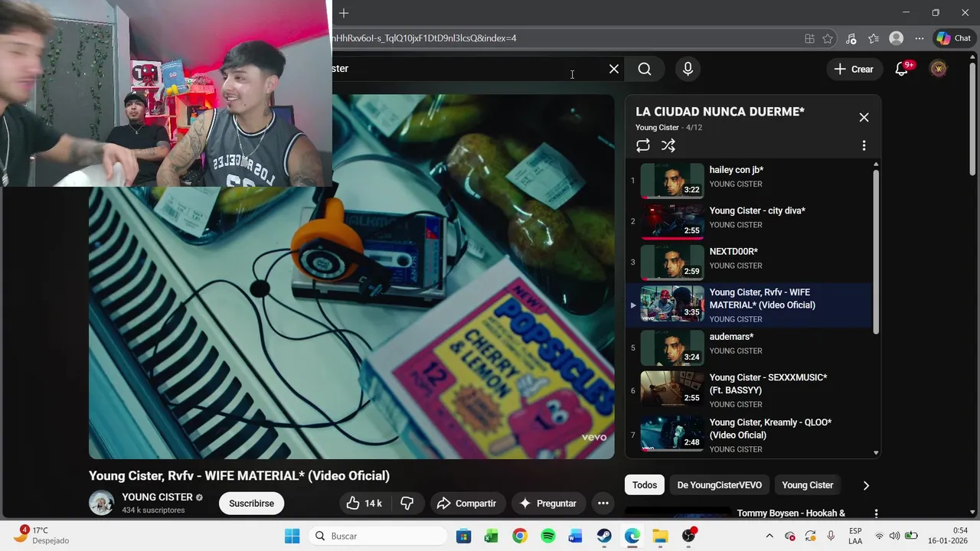
Task: Add this page to favorites star
Action: [x=828, y=38]
